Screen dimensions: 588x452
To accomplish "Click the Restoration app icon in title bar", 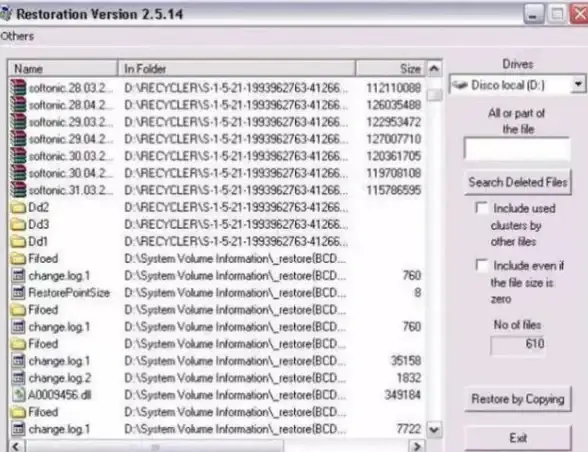I will click(6, 14).
